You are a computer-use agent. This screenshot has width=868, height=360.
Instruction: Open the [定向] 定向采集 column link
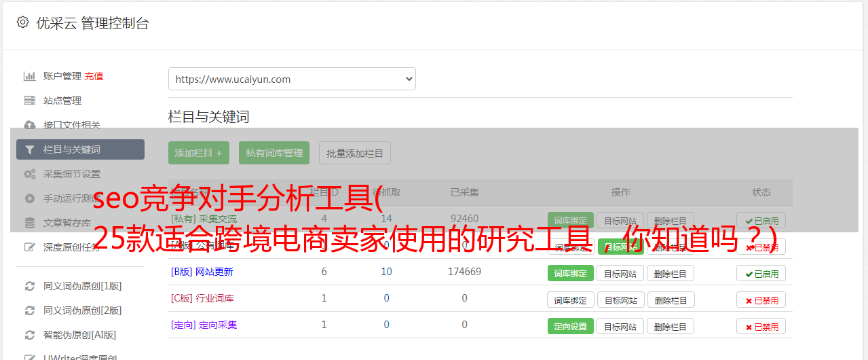pyautogui.click(x=204, y=325)
